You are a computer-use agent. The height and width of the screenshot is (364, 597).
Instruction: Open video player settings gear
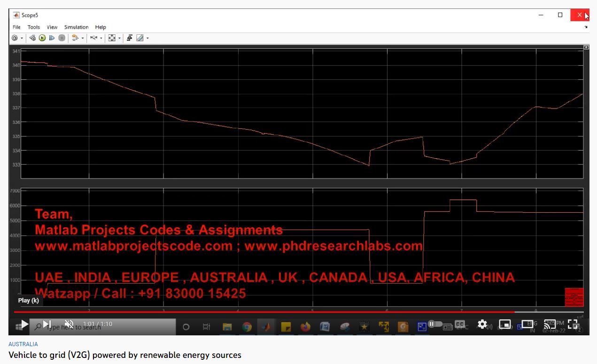pyautogui.click(x=482, y=324)
